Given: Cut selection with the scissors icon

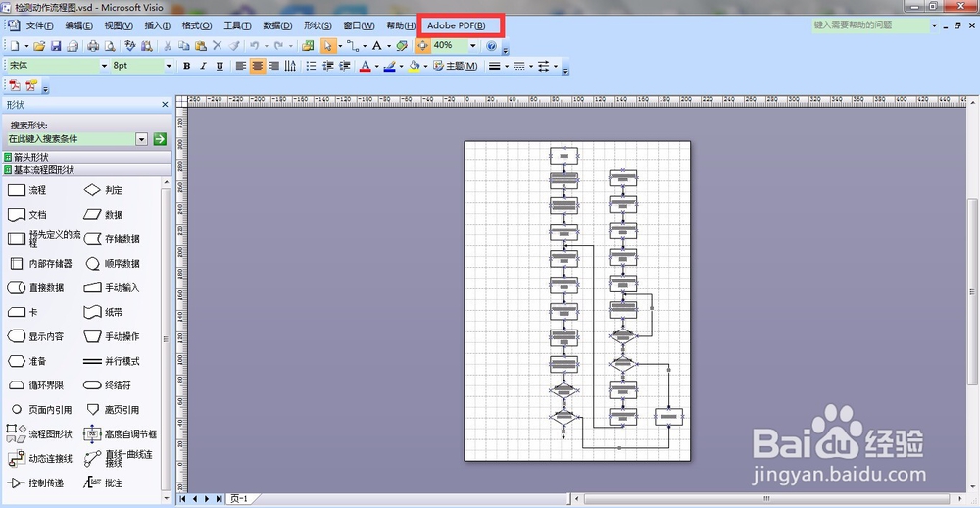Looking at the screenshot, I should click(168, 46).
